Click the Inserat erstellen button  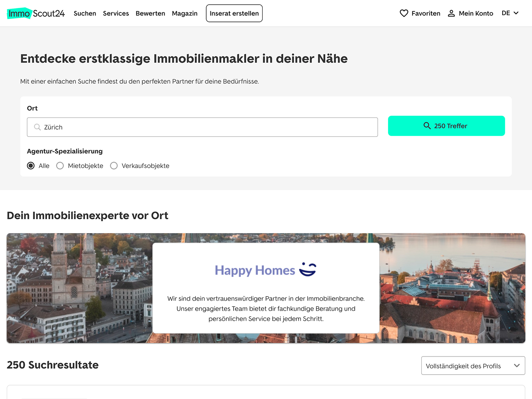point(234,13)
